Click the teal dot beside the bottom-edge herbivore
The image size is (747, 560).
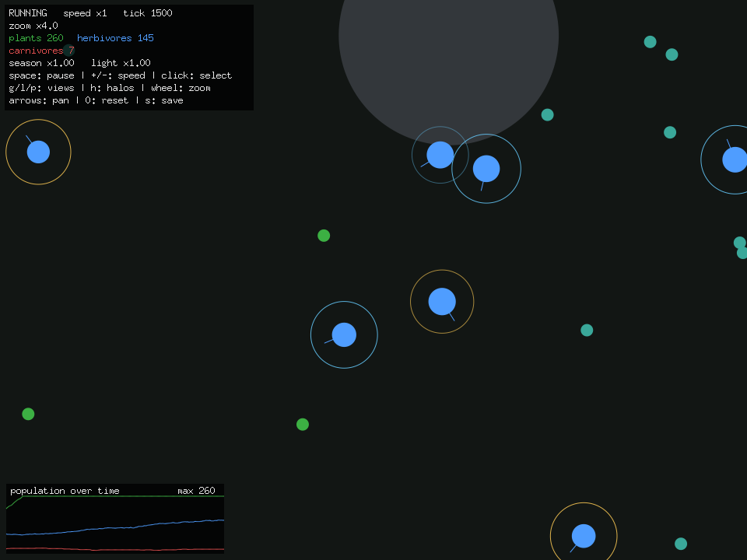pos(681,544)
